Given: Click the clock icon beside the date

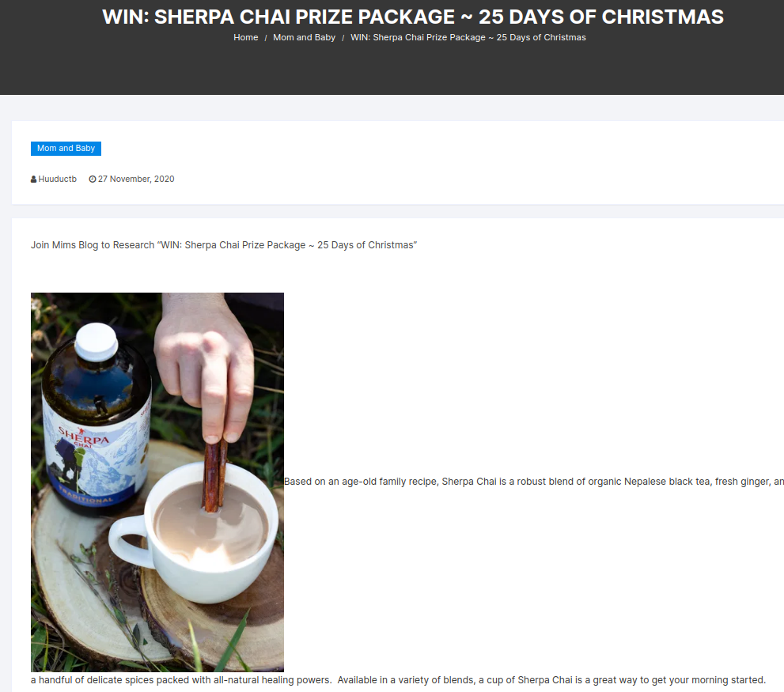Looking at the screenshot, I should tap(93, 179).
